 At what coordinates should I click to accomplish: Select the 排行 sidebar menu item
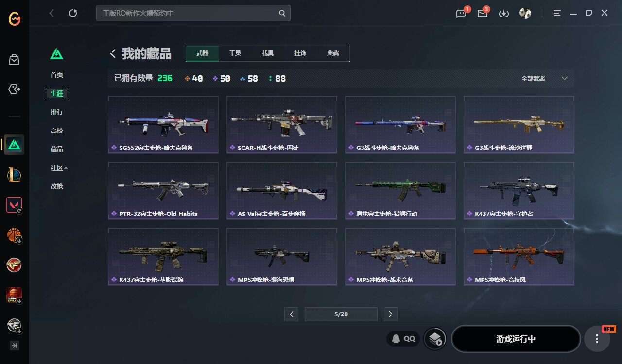(57, 112)
